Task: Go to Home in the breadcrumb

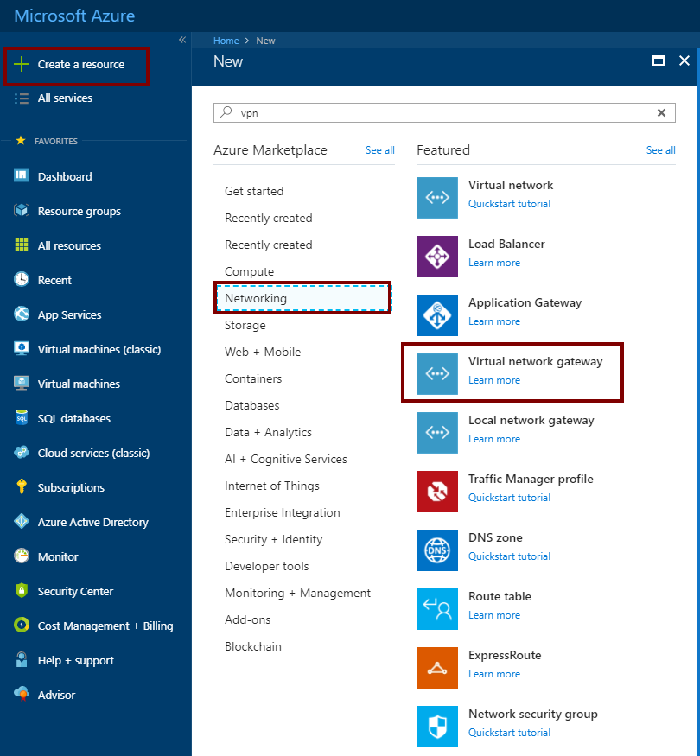Action: 226,41
